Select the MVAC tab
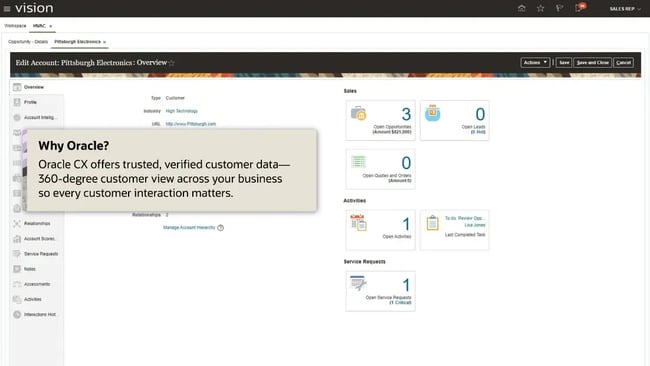The image size is (650, 366). click(x=39, y=26)
